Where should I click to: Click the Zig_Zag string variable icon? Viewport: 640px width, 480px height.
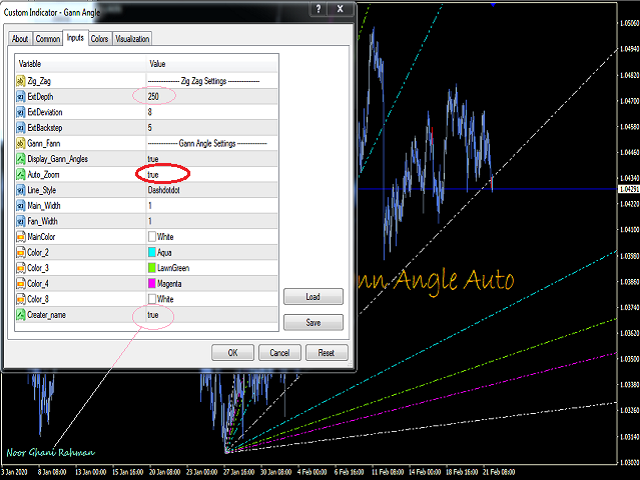coord(21,80)
